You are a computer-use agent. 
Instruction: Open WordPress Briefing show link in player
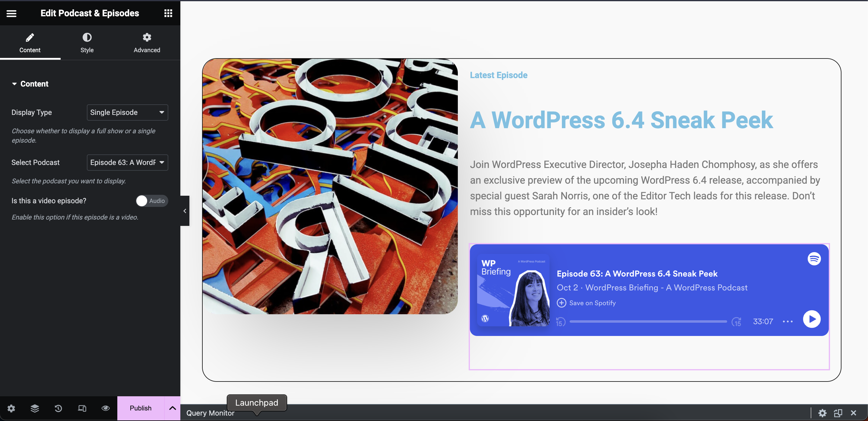(666, 288)
